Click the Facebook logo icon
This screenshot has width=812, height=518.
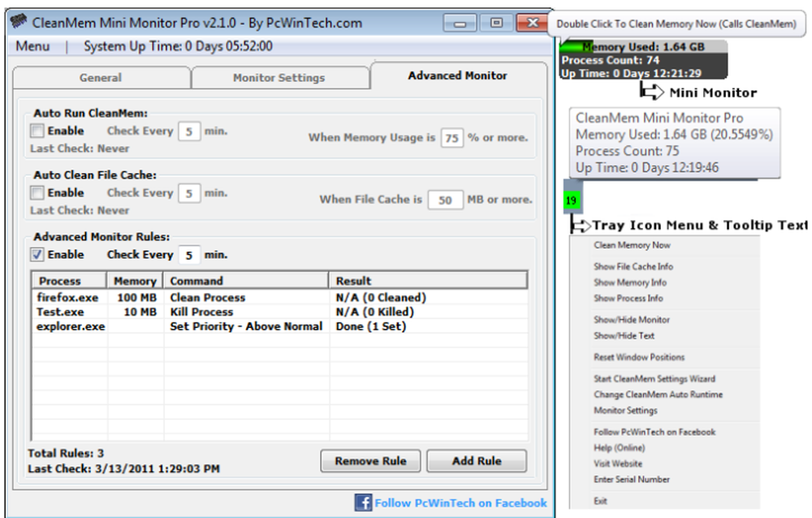pyautogui.click(x=363, y=503)
